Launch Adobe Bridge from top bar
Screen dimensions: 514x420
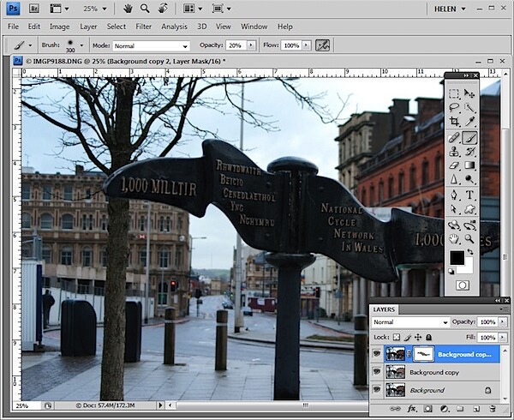[x=34, y=9]
